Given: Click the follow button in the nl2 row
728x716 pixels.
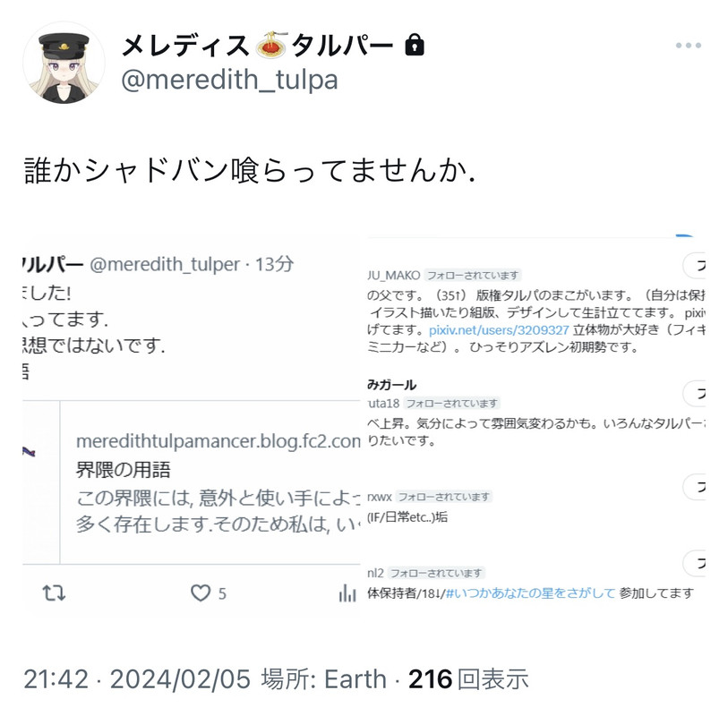Looking at the screenshot, I should (695, 563).
